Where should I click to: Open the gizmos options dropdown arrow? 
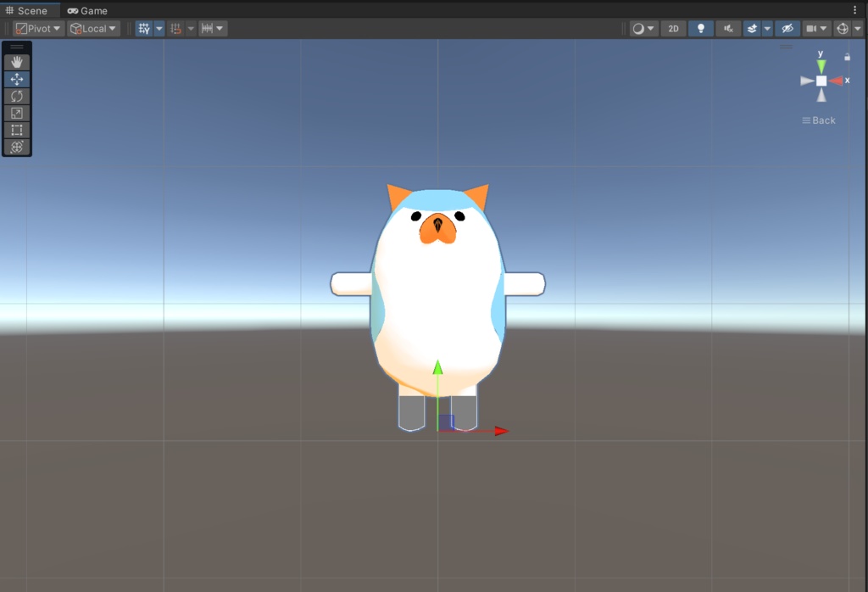point(858,28)
